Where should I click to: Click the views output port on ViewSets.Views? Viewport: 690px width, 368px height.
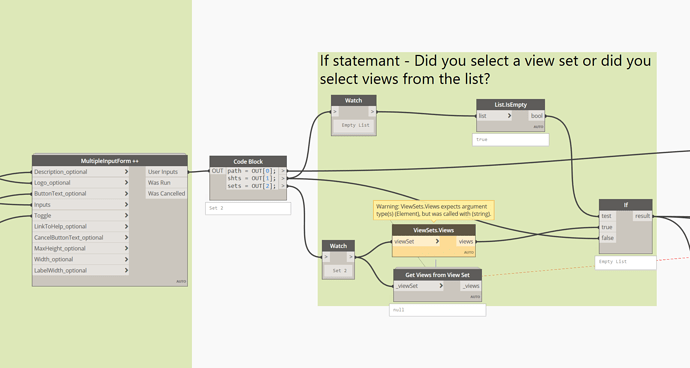click(x=466, y=241)
